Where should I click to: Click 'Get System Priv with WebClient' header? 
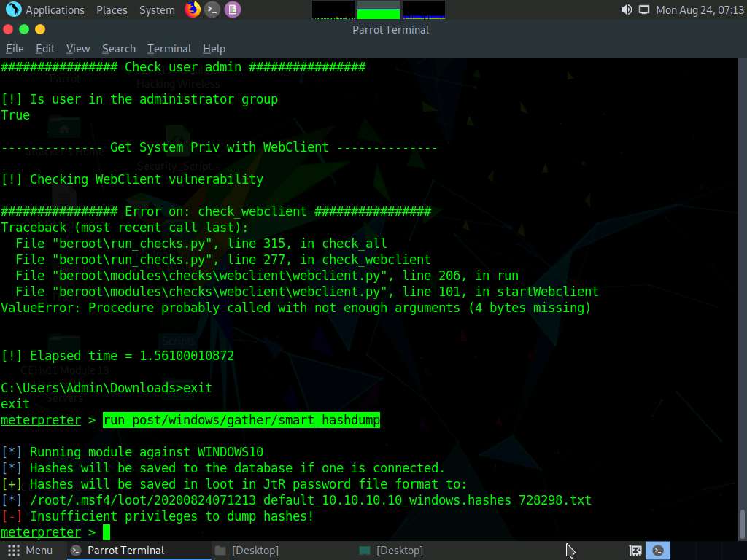[219, 147]
